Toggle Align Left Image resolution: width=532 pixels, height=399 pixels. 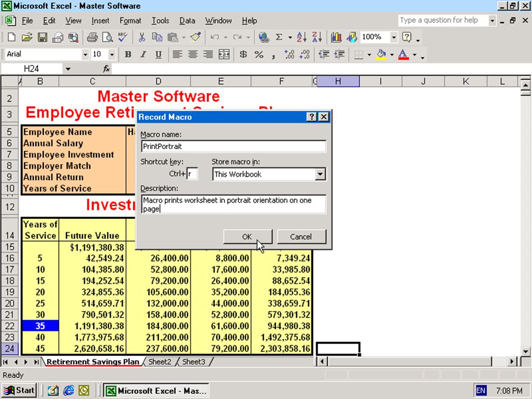click(x=177, y=54)
